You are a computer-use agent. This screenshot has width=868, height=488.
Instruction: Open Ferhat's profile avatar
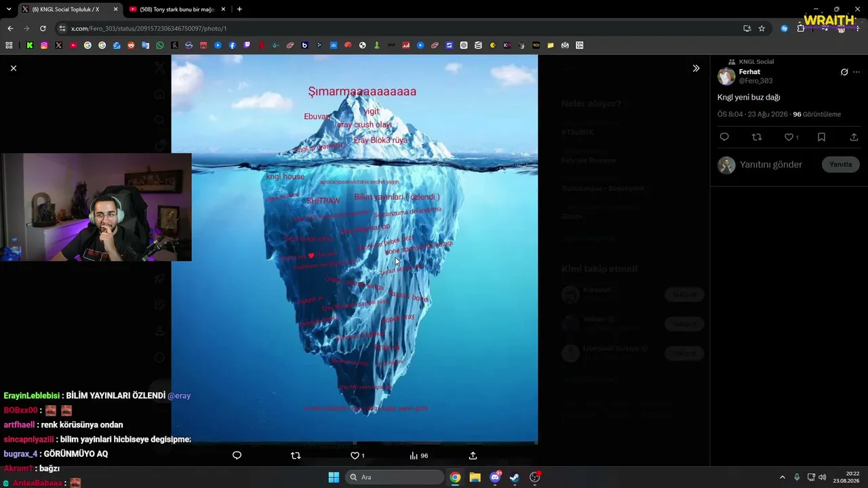(726, 76)
